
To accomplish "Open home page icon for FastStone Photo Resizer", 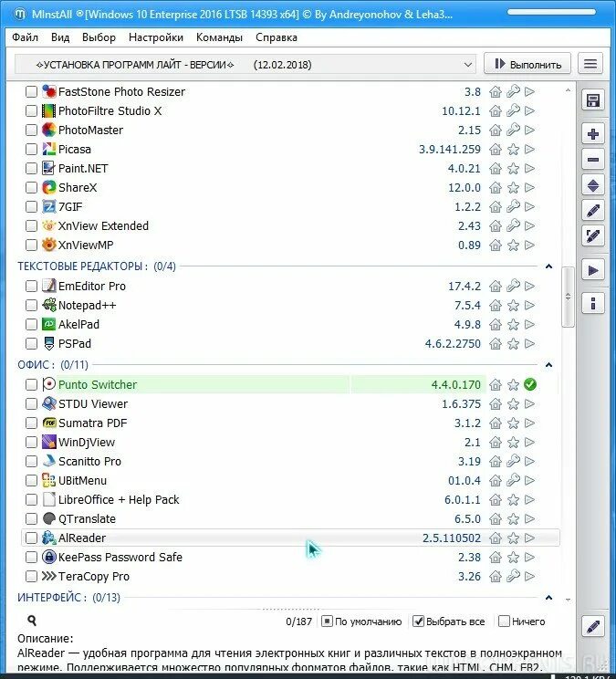I will point(496,92).
